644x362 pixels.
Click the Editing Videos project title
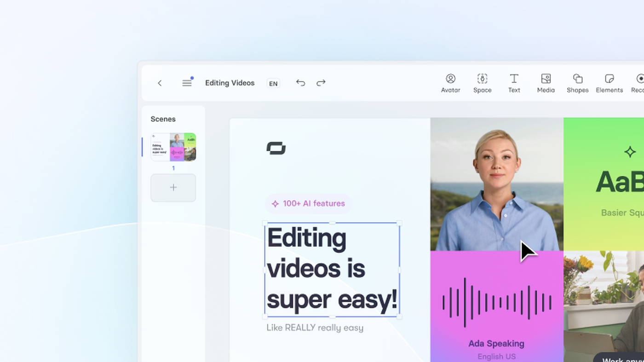tap(230, 83)
